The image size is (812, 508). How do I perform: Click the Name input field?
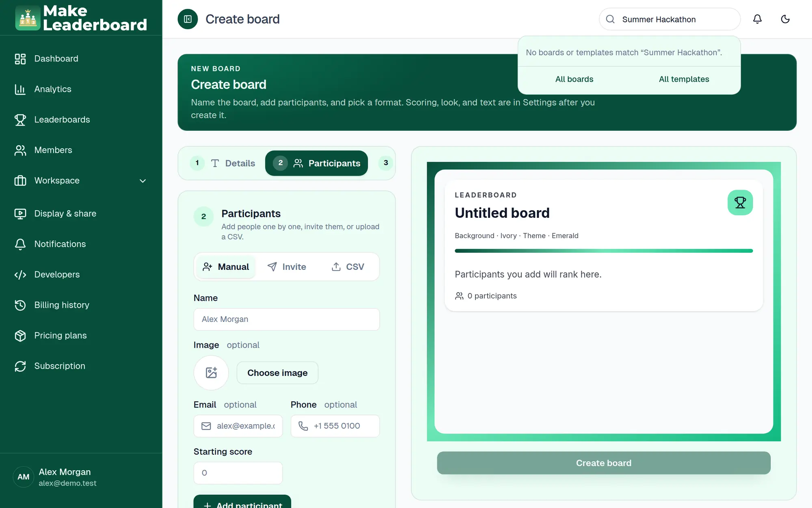tap(287, 319)
